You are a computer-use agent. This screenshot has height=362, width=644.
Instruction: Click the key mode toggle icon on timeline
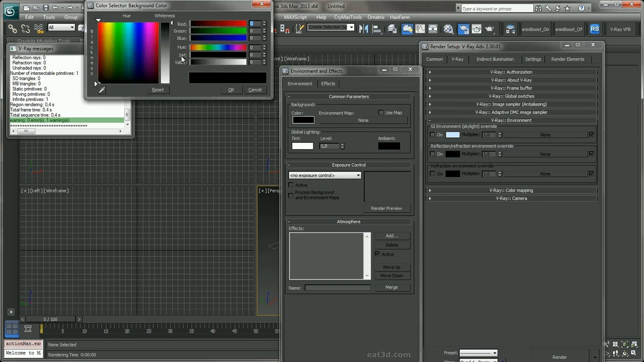28,329
